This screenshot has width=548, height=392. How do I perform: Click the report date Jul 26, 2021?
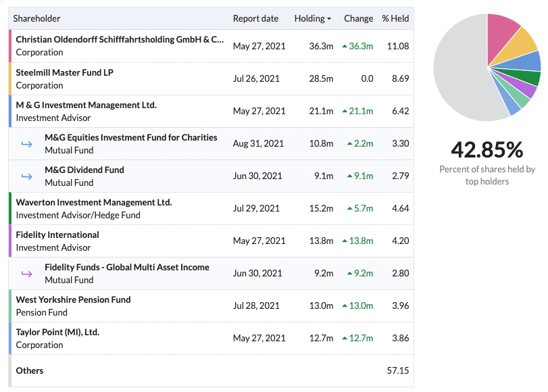(x=256, y=78)
